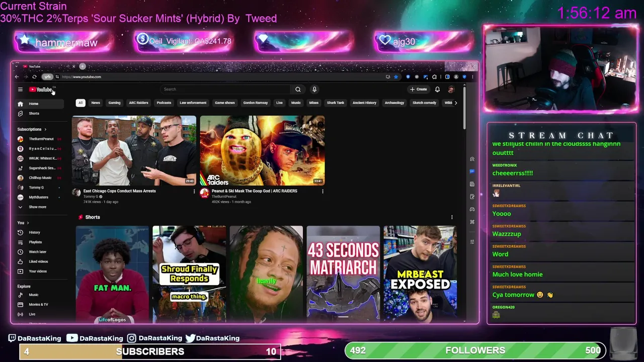Screen dimensions: 644x362
Task: Click the search magnifier button
Action: coord(298,89)
